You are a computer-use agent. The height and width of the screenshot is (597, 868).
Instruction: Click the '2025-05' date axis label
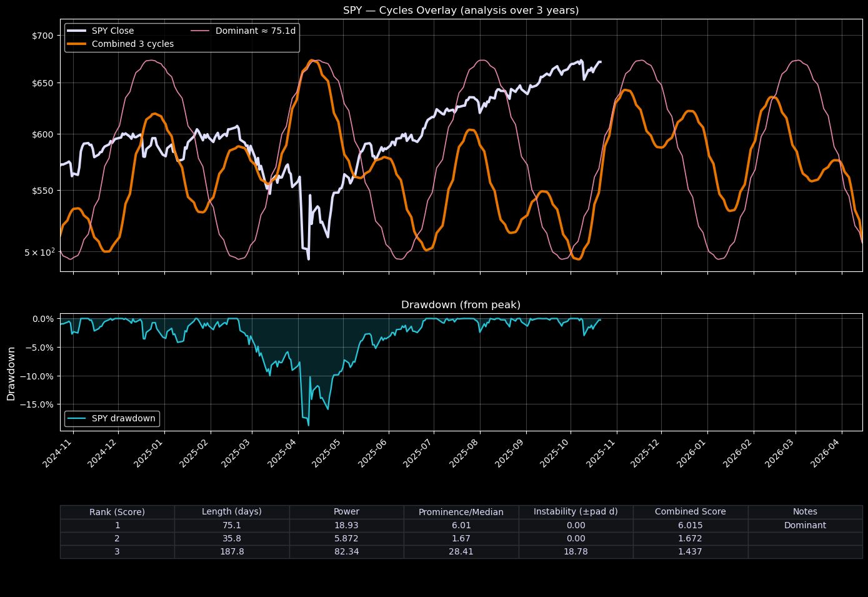329,451
